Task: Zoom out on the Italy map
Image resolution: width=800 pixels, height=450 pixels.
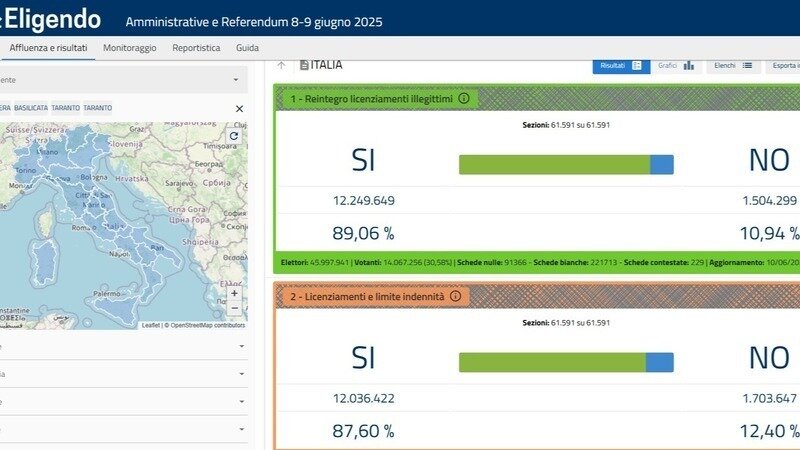Action: (x=234, y=309)
